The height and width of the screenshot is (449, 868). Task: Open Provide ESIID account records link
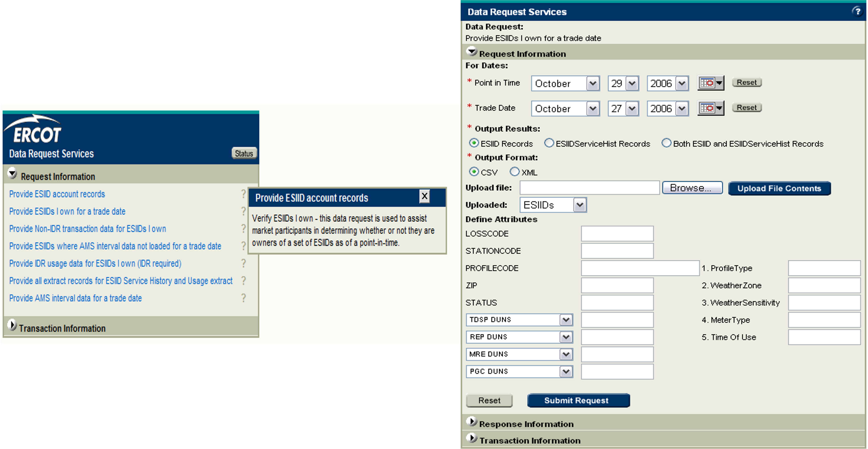point(57,194)
